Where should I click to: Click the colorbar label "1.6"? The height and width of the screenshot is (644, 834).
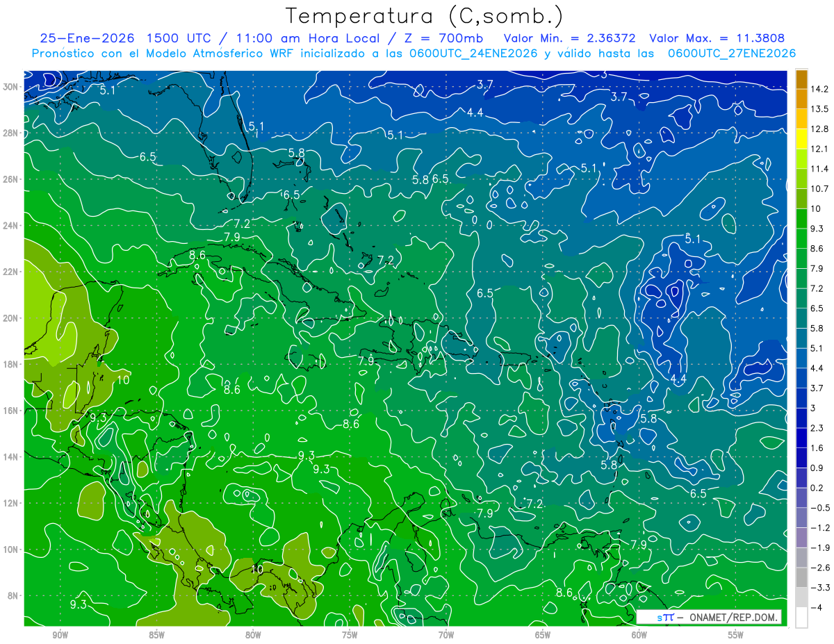pyautogui.click(x=817, y=448)
